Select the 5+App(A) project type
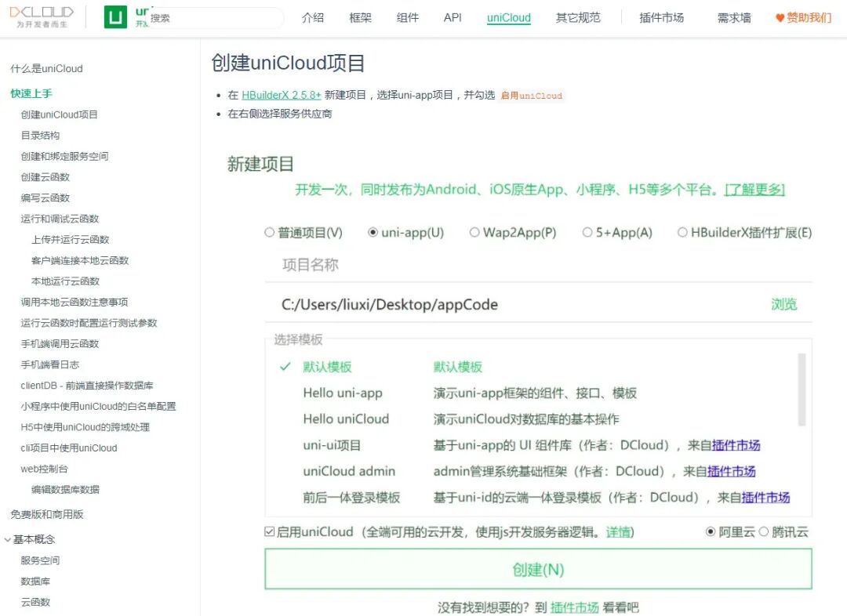Image resolution: width=847 pixels, height=616 pixels. tap(588, 233)
